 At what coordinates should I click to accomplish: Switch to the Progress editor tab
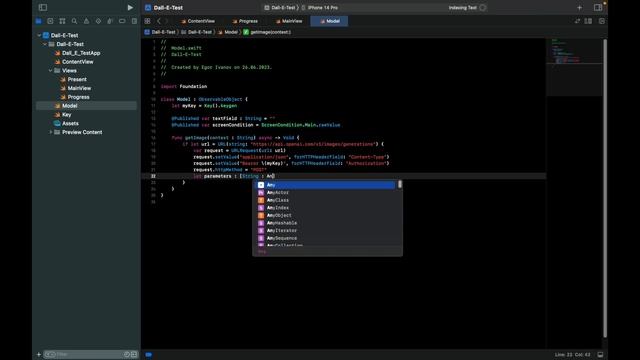[x=245, y=21]
